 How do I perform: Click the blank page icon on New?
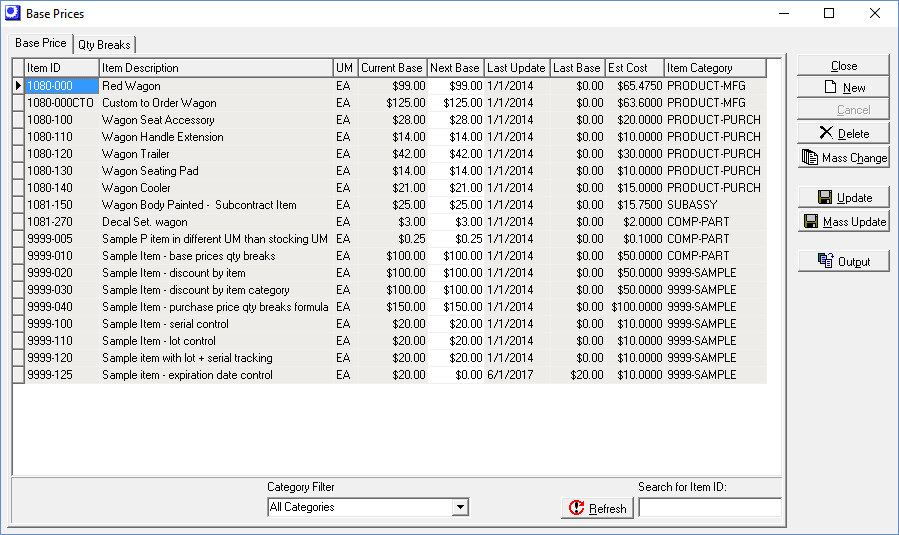click(830, 87)
